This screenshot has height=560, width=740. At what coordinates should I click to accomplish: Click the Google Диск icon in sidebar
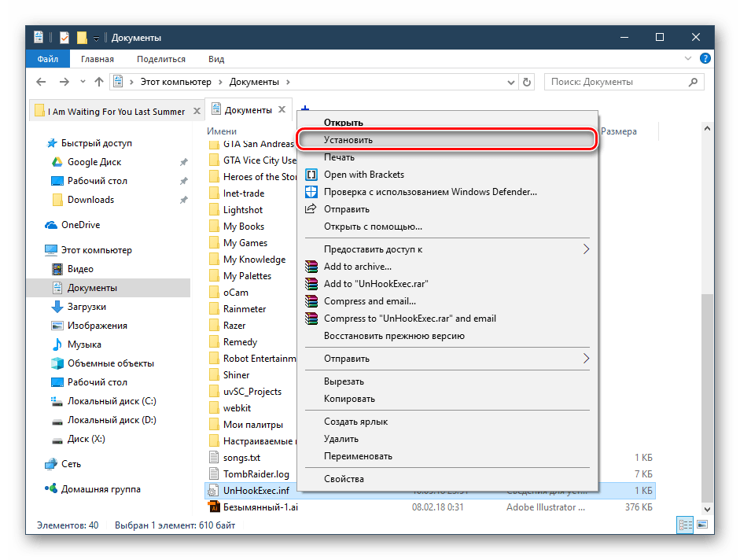click(57, 162)
